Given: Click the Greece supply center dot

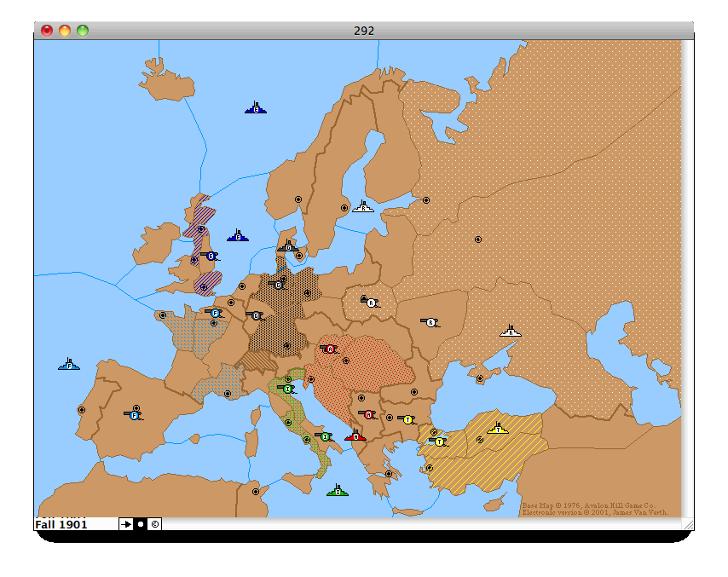Looking at the screenshot, I should (389, 474).
